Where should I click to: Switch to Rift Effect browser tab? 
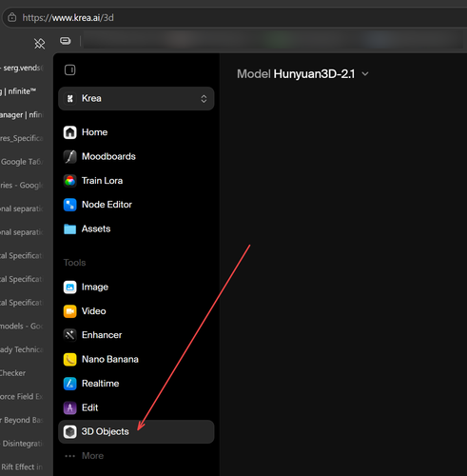tap(22, 467)
